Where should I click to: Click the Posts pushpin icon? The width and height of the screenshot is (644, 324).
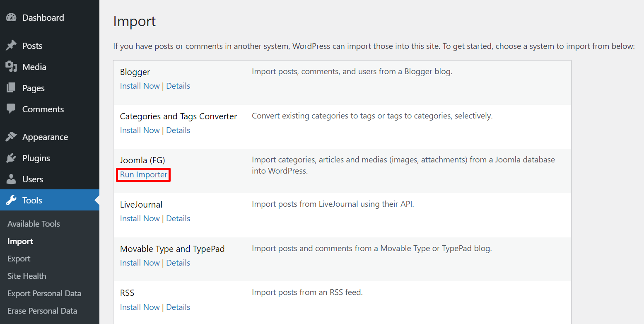click(11, 46)
